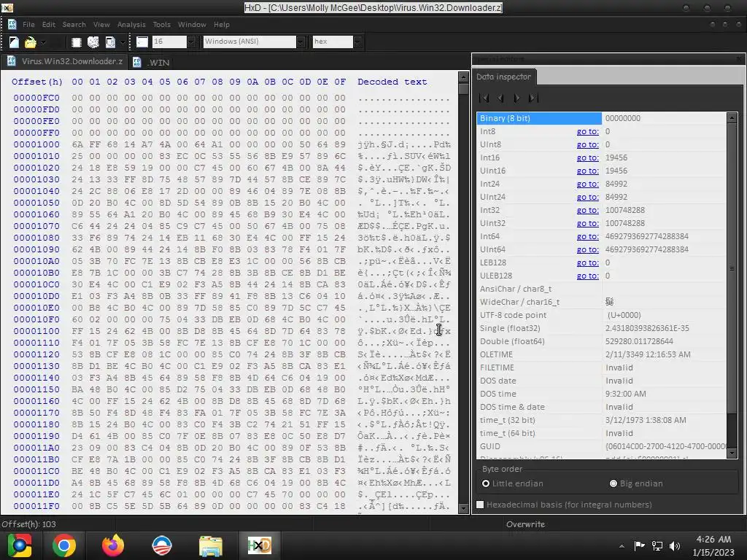Click hex view scrollbar down arrow
The height and width of the screenshot is (560, 747).
pos(463,508)
